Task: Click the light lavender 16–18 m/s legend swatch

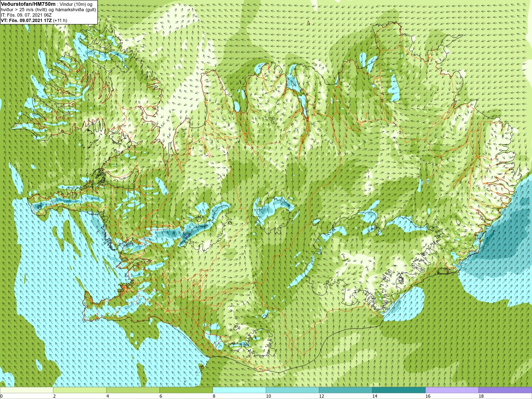Action: pos(452,390)
